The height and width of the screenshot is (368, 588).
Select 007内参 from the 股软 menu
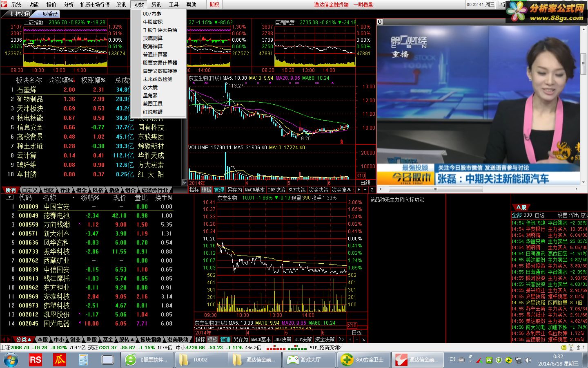(x=152, y=14)
